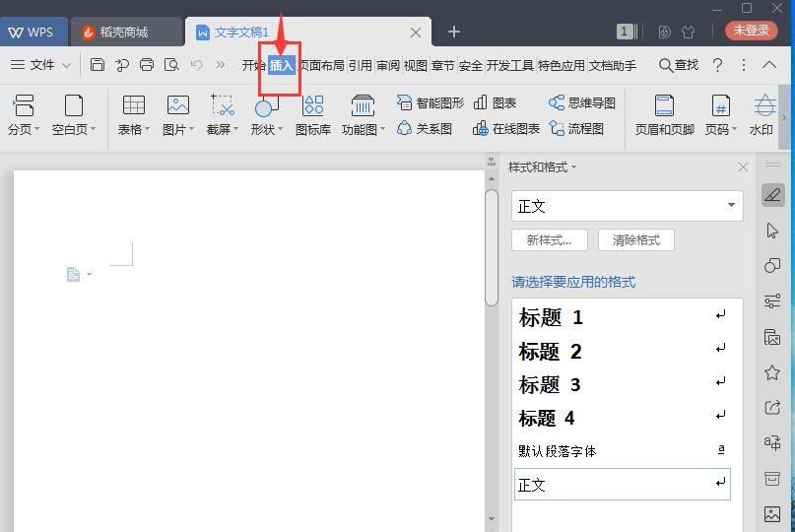Select the 默认段落字体 style
The width and height of the screenshot is (795, 532).
tap(622, 451)
